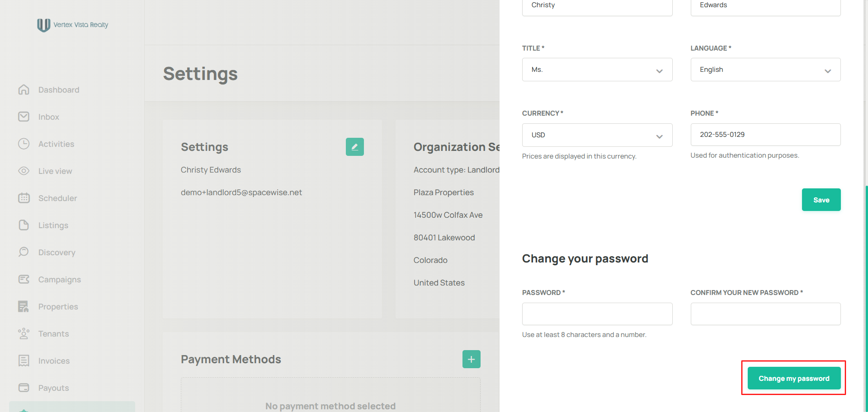Click the Change my password button
Image resolution: width=868 pixels, height=412 pixels.
(794, 378)
